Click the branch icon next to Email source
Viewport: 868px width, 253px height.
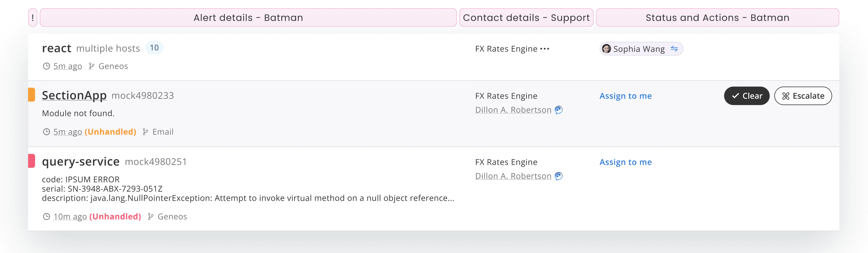[x=145, y=131]
